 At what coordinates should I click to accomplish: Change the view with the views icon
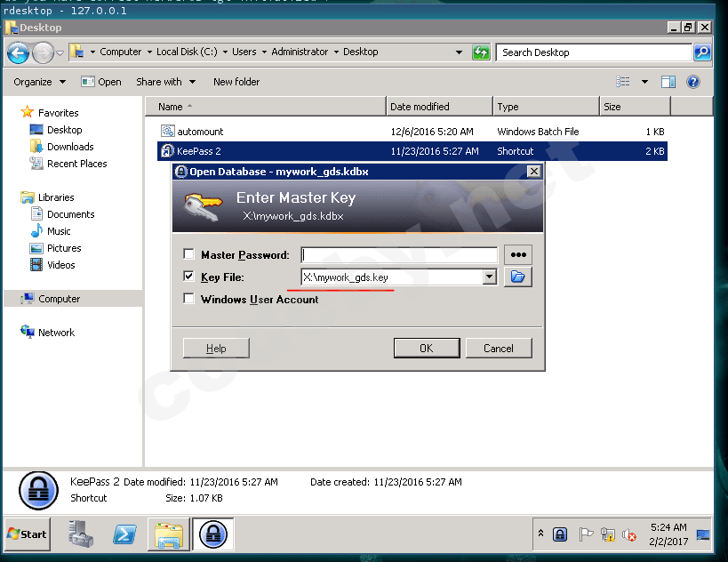pos(622,82)
